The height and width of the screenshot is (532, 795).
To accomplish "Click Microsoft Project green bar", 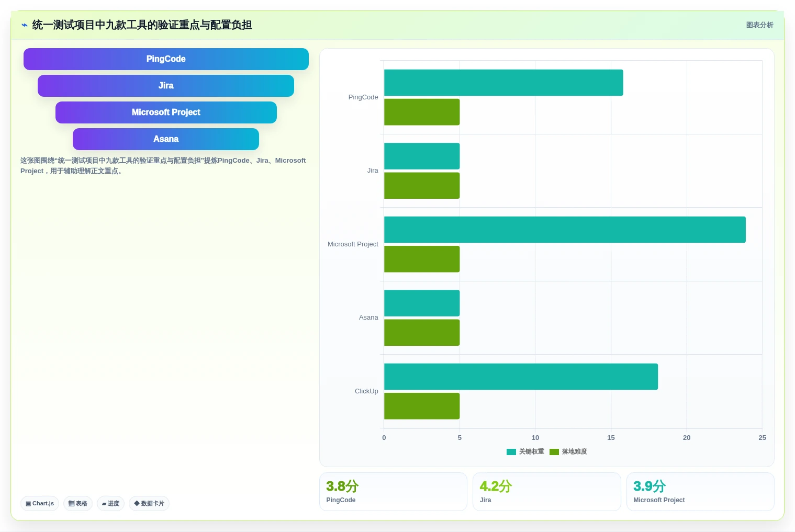I will 422,259.
